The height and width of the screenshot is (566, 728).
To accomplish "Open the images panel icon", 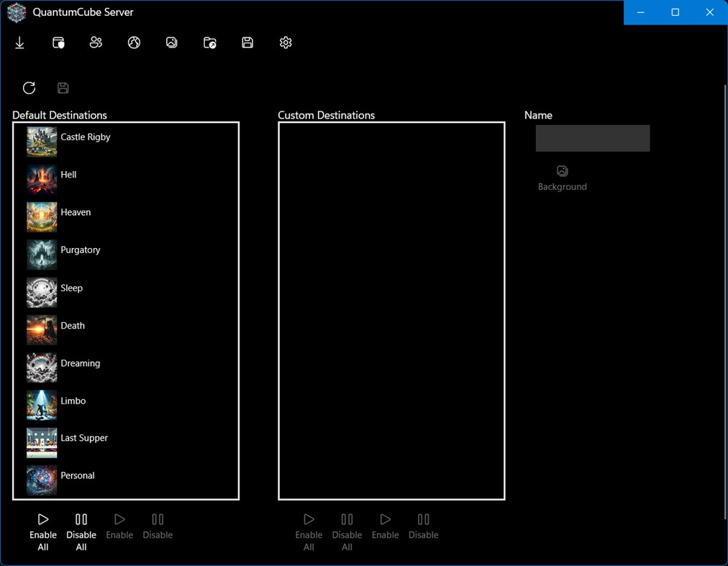I will (171, 42).
